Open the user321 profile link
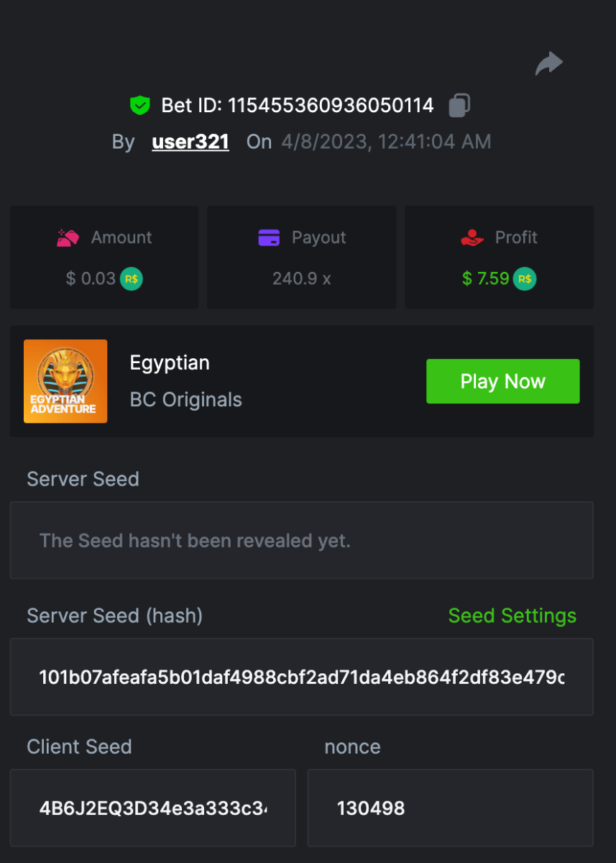The height and width of the screenshot is (863, 616). click(190, 142)
